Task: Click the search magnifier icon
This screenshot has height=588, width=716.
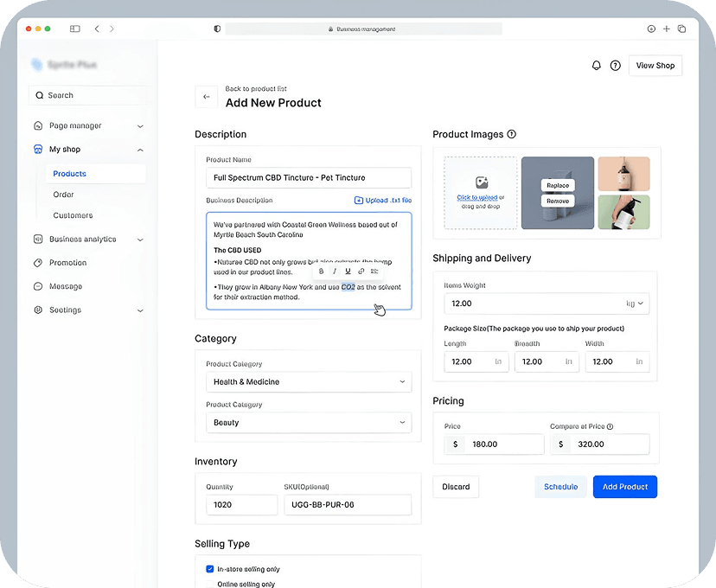Action: 39,95
